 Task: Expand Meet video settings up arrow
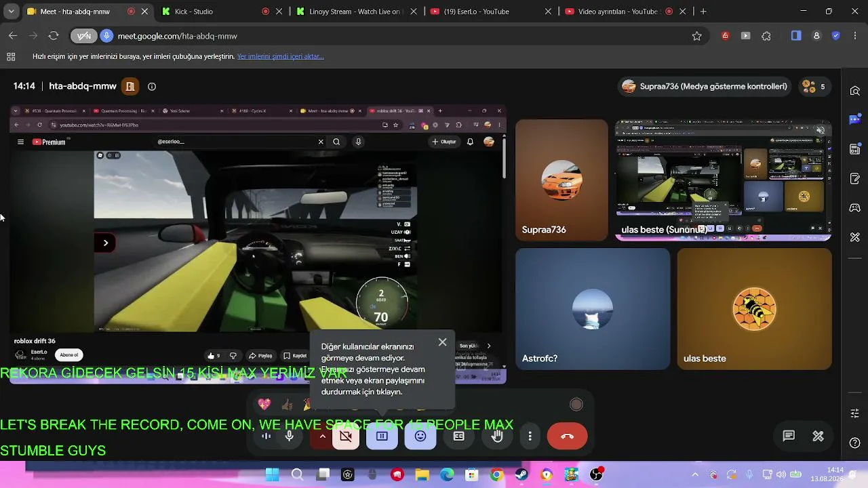322,436
